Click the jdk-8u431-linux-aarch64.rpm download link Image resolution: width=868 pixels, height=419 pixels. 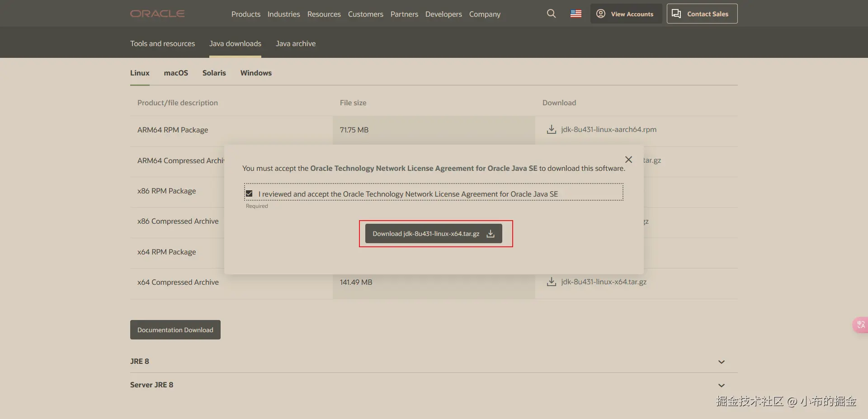pos(609,129)
